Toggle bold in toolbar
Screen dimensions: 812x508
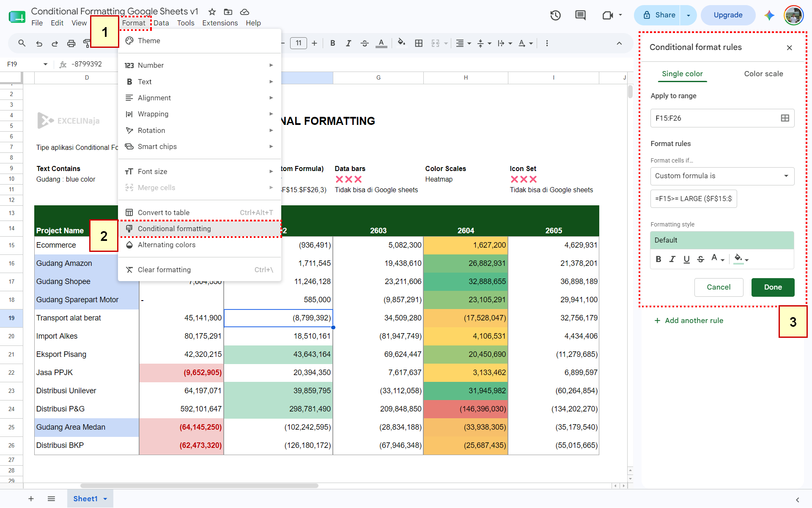(333, 43)
